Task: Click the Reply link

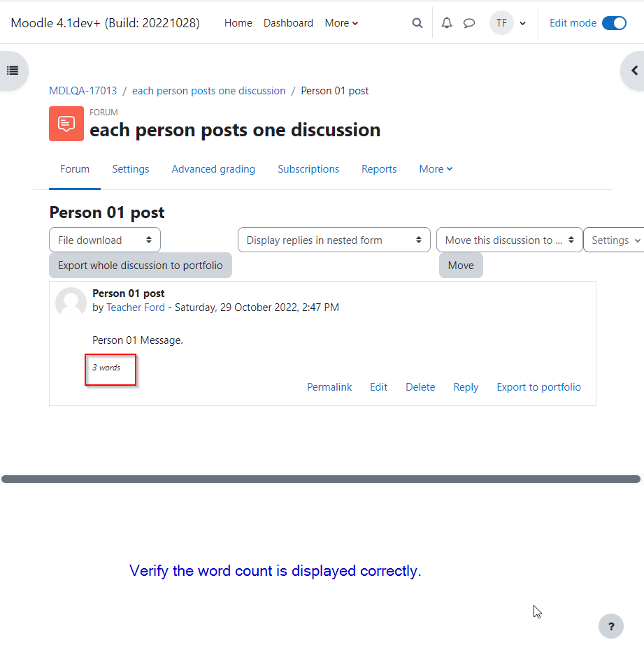Action: click(x=466, y=387)
